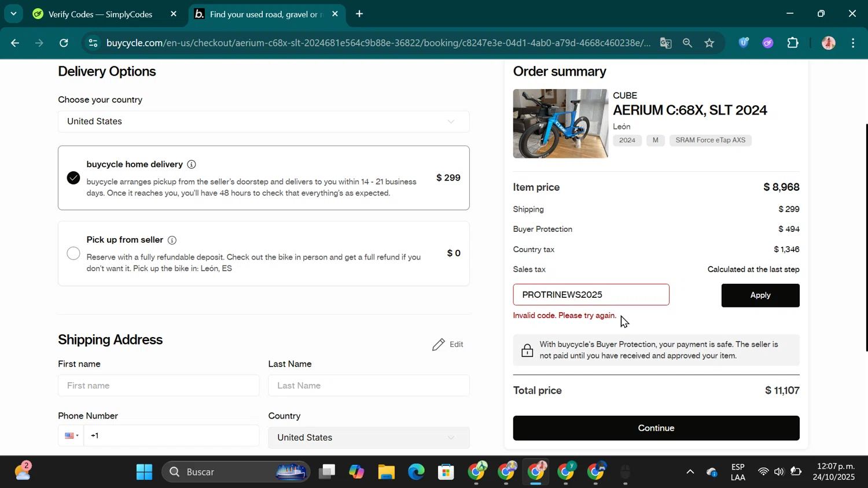Click the Last Name field
Image resolution: width=868 pixels, height=488 pixels.
[x=369, y=386]
